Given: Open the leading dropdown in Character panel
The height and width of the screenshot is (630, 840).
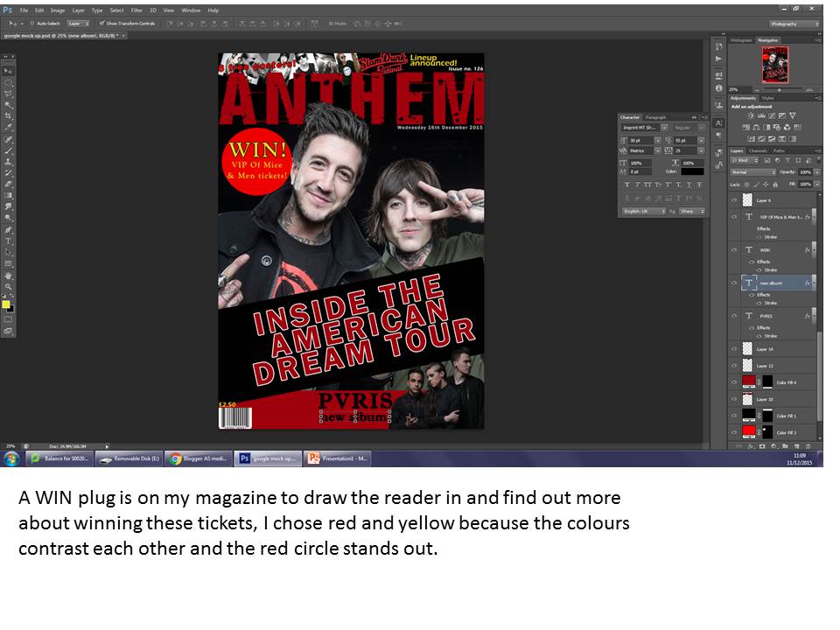Looking at the screenshot, I should 701,140.
